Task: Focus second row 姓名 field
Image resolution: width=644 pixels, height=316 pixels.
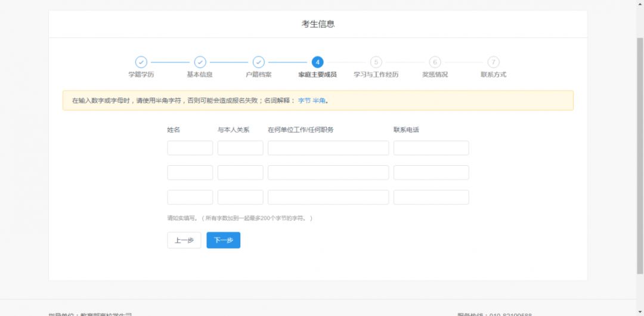Action: click(190, 172)
